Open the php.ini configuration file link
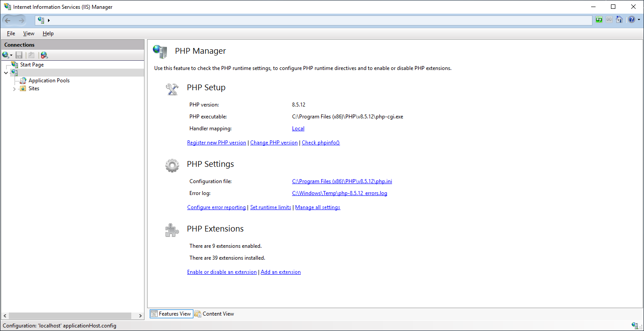This screenshot has height=331, width=644. [x=342, y=181]
